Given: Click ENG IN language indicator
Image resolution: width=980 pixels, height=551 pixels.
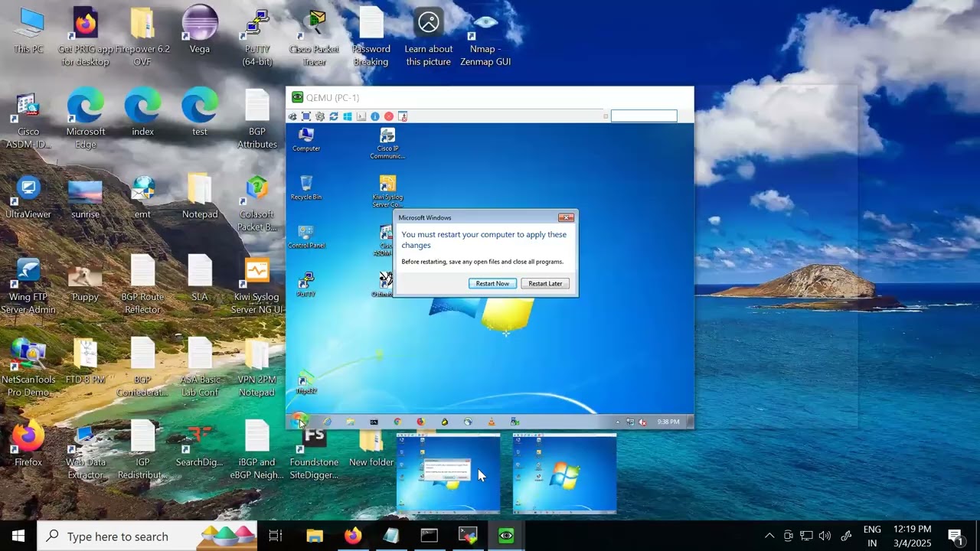Looking at the screenshot, I should coord(872,536).
